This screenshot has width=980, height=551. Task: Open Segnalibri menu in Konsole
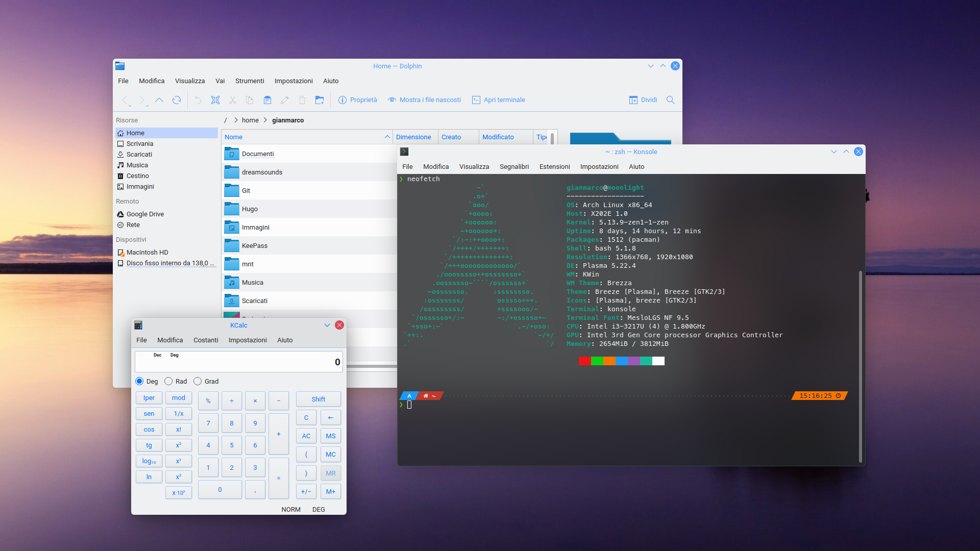point(514,167)
